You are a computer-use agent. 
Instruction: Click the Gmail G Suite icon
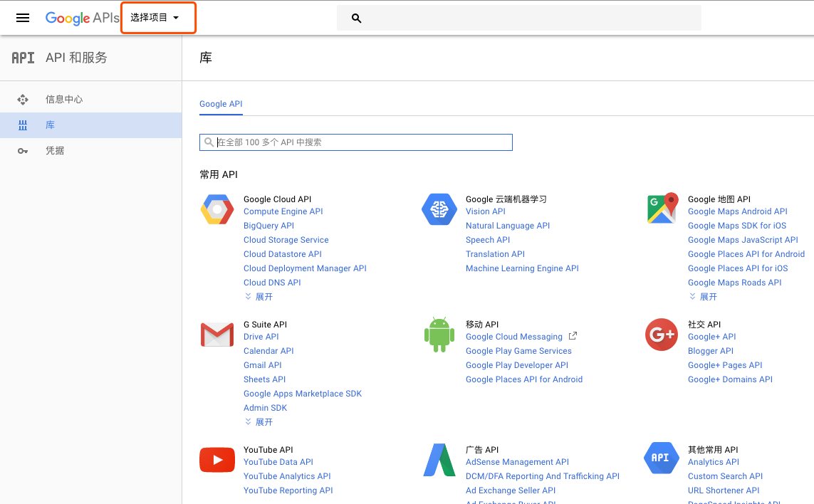click(217, 335)
